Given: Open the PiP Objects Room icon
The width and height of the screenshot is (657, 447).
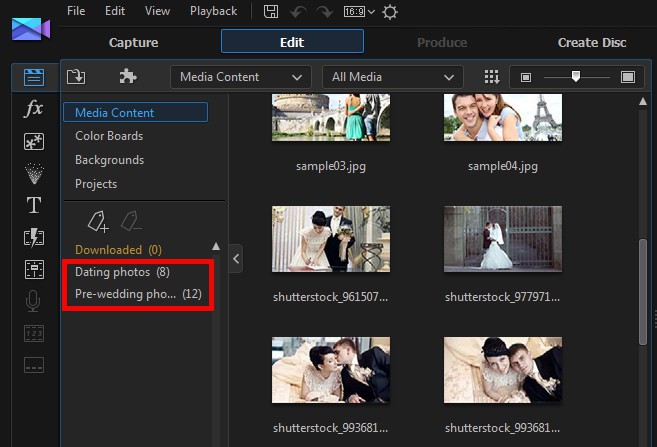Looking at the screenshot, I should coord(34,142).
